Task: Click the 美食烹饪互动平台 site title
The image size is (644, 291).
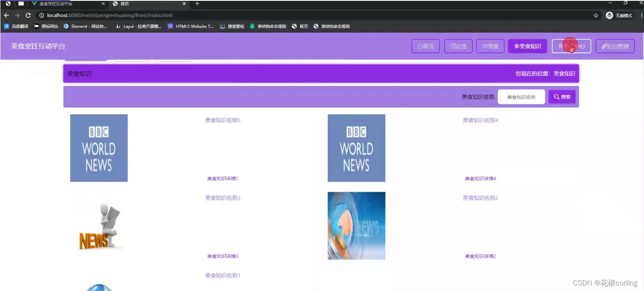Action: pos(38,46)
